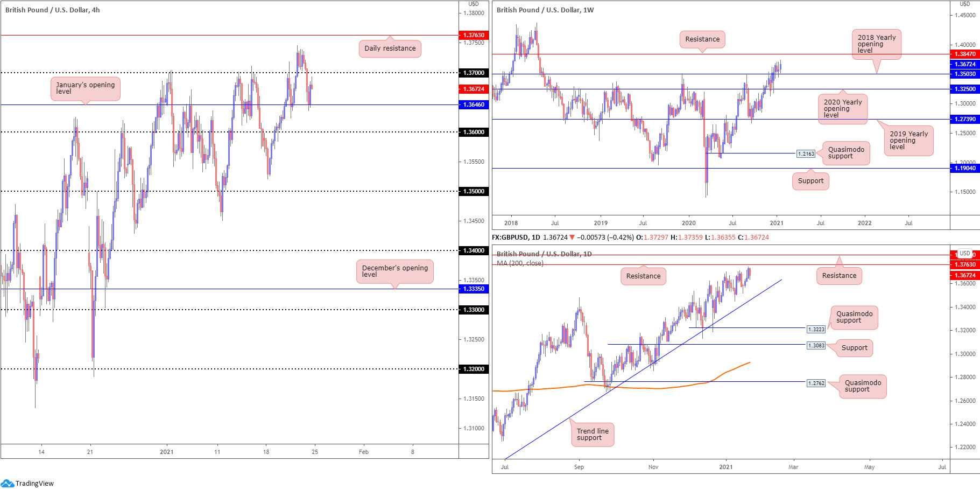980x489 pixels.
Task: Click the 4h chart title 'British Pound / U.S. Dollar, 4h'
Action: tap(52, 10)
